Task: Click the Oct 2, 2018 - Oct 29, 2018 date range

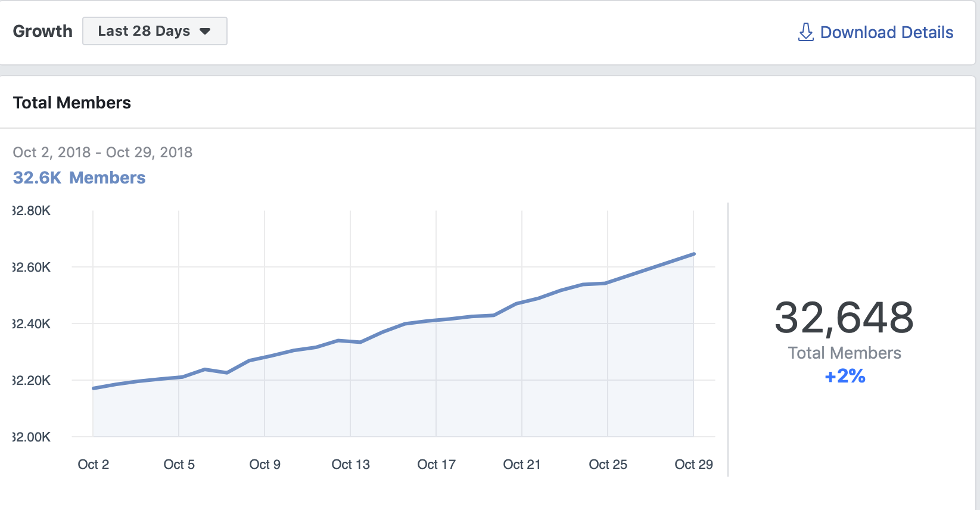Action: pos(102,152)
